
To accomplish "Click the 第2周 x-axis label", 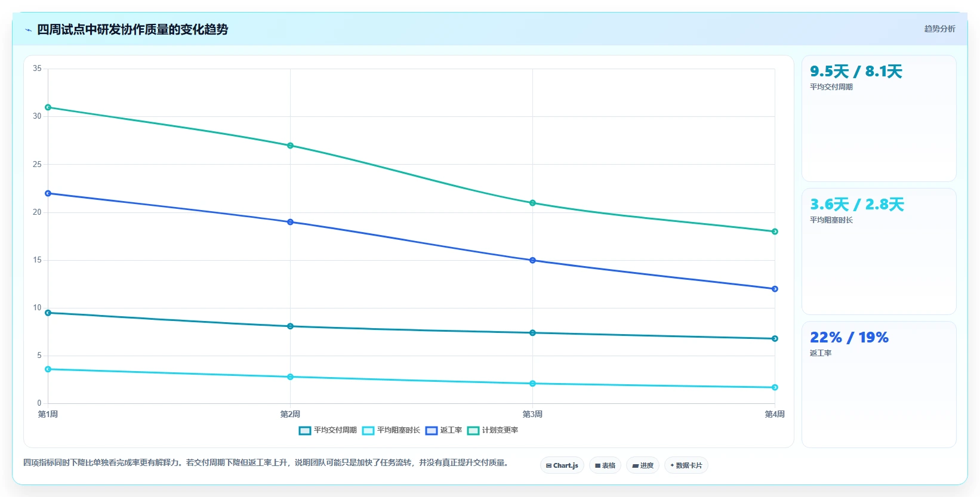I will 291,414.
